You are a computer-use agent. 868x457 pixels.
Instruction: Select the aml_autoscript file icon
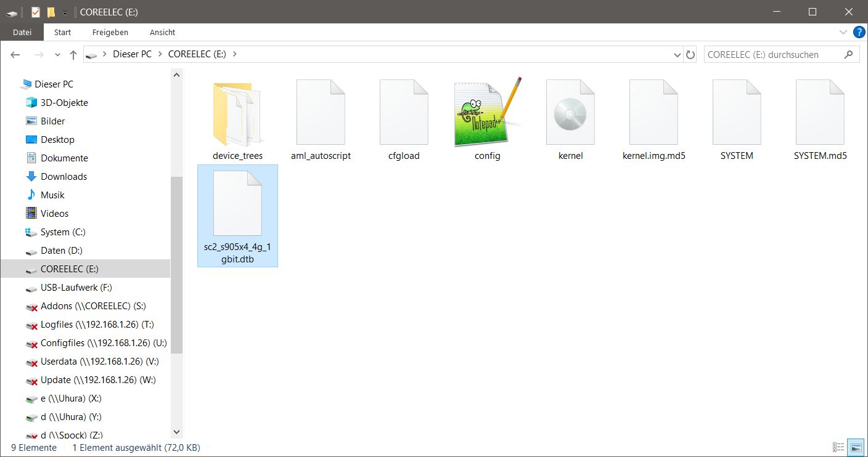[321, 112]
